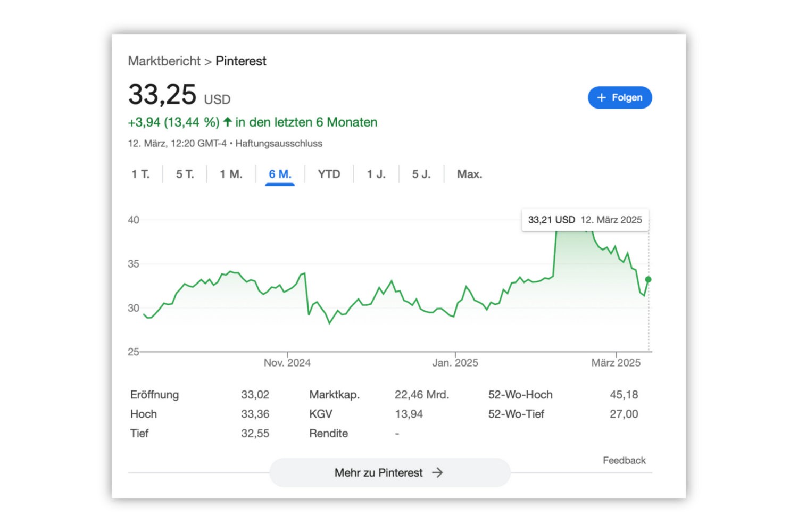Click the +3,94 (13,44 %) change text

173,122
